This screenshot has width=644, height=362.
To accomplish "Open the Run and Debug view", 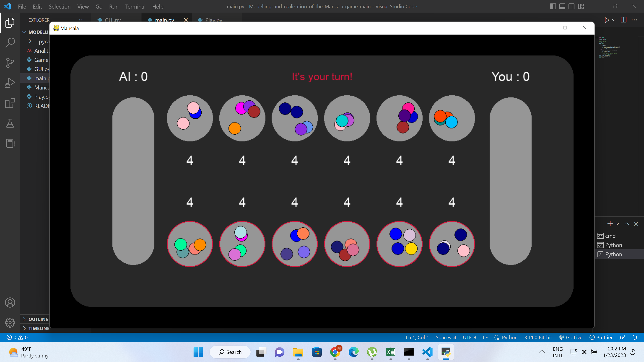I will pyautogui.click(x=10, y=83).
